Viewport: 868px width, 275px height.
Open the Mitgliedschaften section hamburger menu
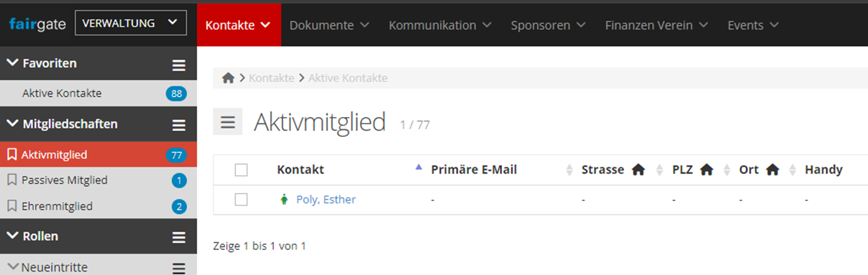179,125
